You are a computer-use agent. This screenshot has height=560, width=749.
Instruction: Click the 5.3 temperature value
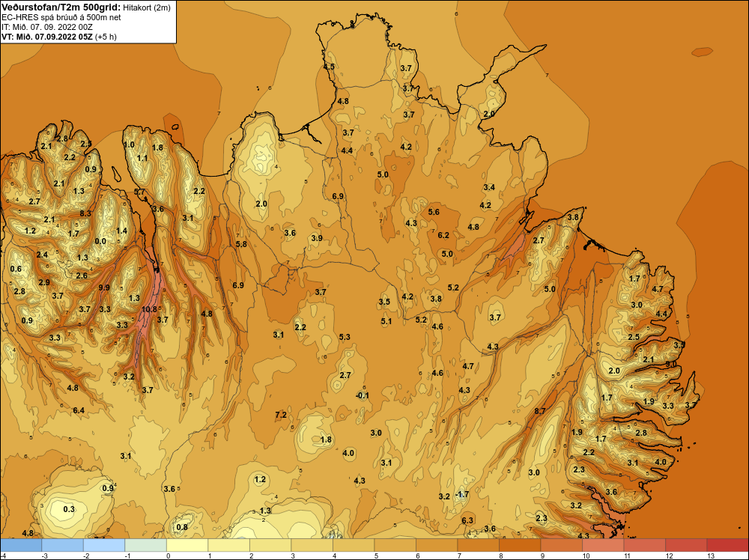345,337
